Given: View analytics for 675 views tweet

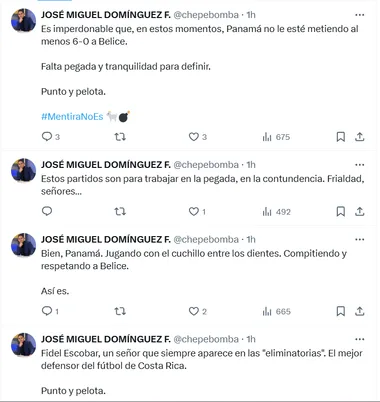Looking at the screenshot, I should (x=276, y=137).
